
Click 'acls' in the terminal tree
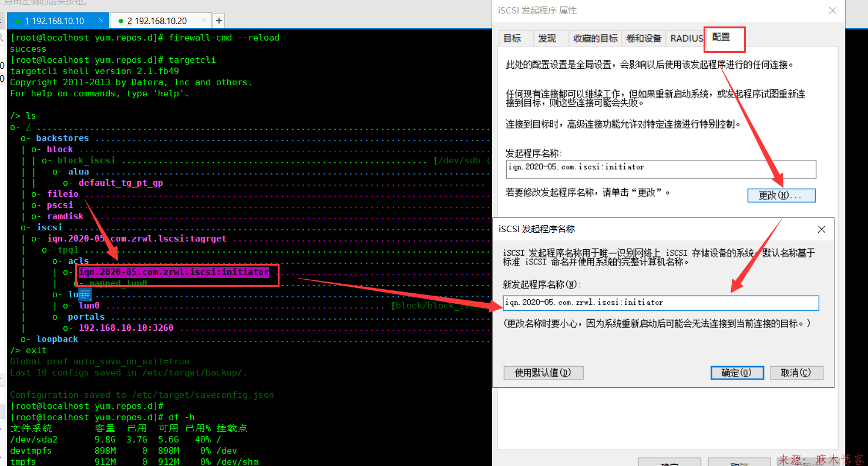coord(78,261)
